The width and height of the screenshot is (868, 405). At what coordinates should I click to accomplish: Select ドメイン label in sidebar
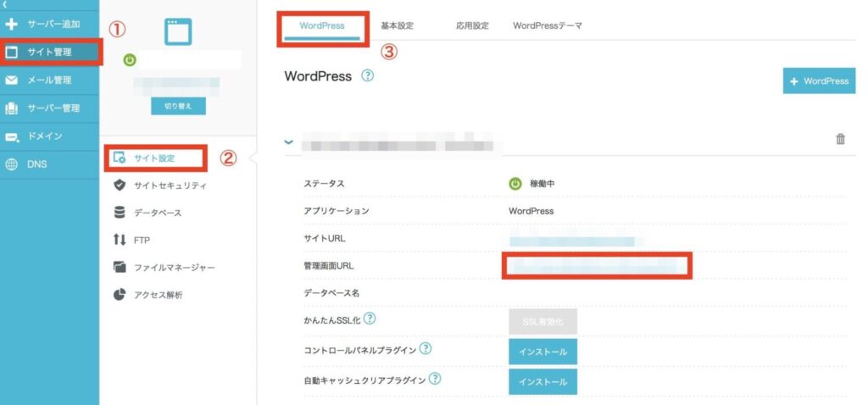pyautogui.click(x=45, y=136)
